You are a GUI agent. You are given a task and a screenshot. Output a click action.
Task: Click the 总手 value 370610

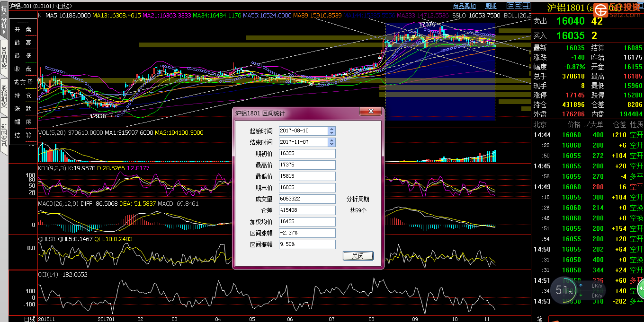[x=572, y=76]
